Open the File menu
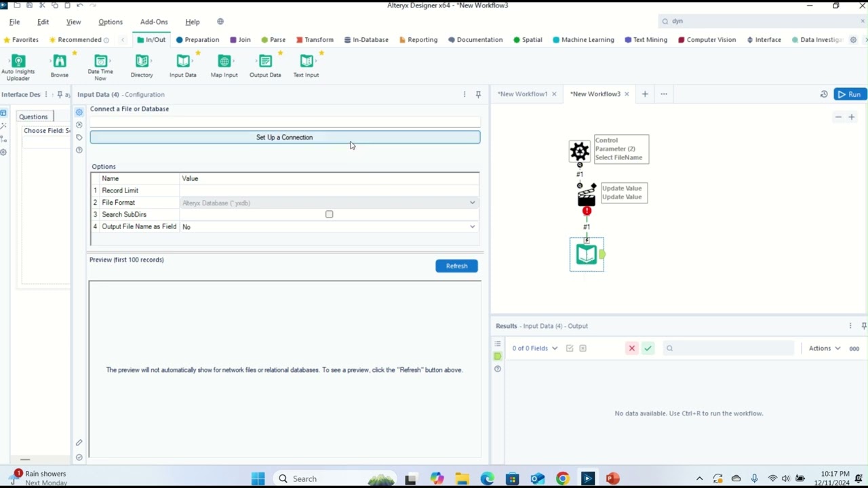868x488 pixels. (x=14, y=22)
